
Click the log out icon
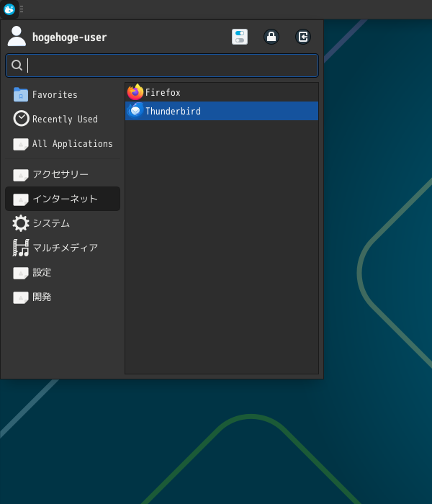(x=303, y=37)
